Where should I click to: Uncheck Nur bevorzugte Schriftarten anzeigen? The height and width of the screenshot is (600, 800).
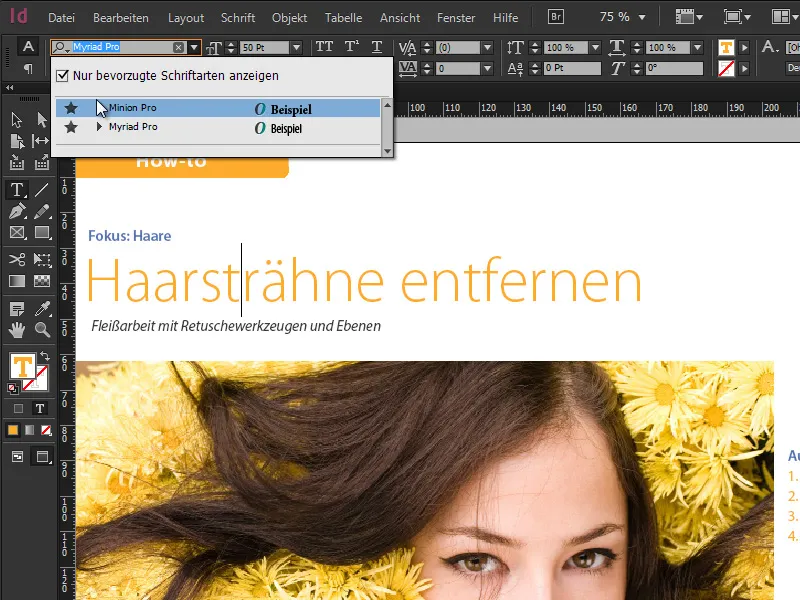click(62, 76)
